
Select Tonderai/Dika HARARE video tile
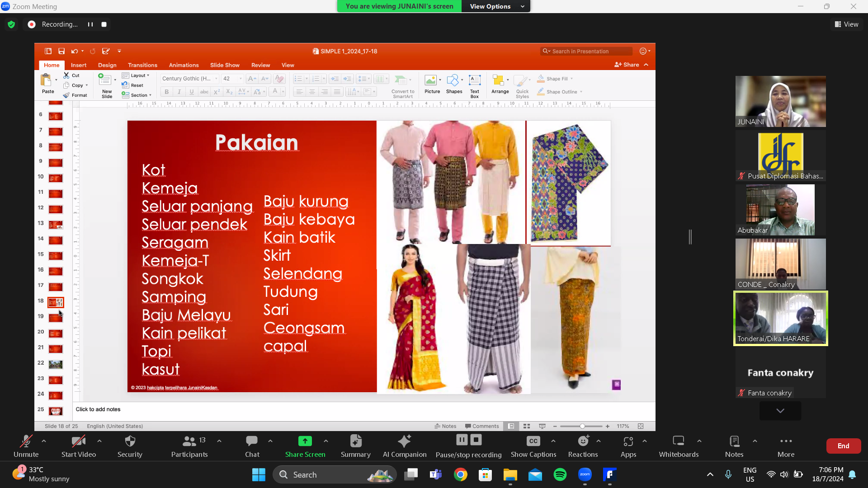point(780,318)
